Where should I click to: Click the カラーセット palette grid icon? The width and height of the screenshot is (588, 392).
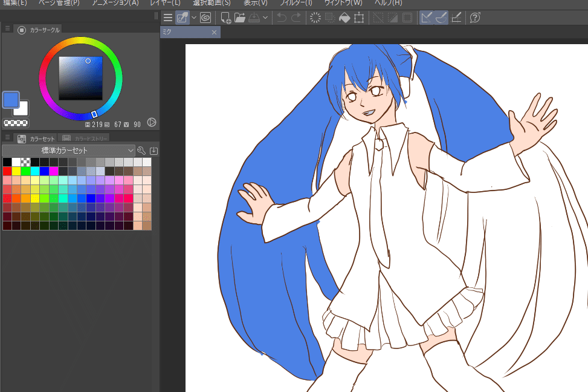[x=22, y=139]
